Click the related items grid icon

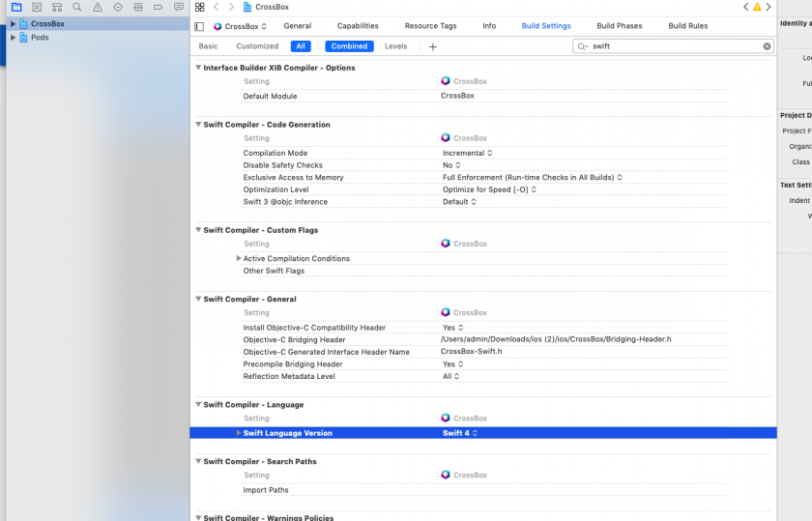pyautogui.click(x=199, y=8)
